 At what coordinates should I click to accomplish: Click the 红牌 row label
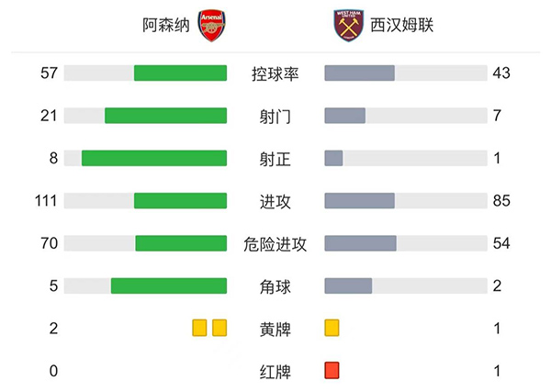coord(275,371)
